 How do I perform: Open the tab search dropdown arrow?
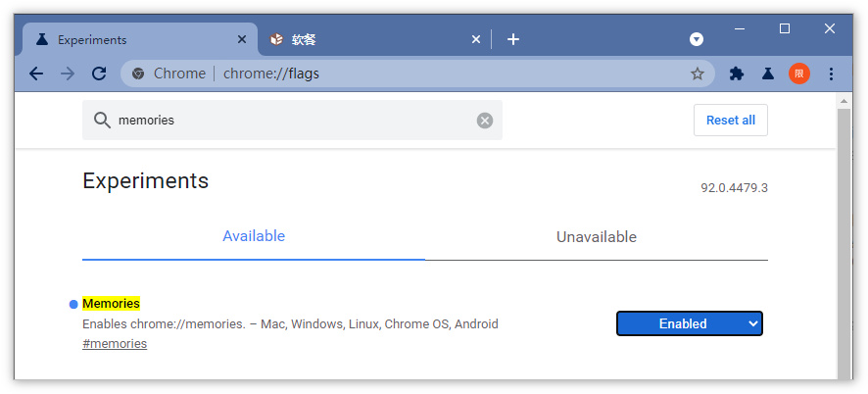click(697, 39)
